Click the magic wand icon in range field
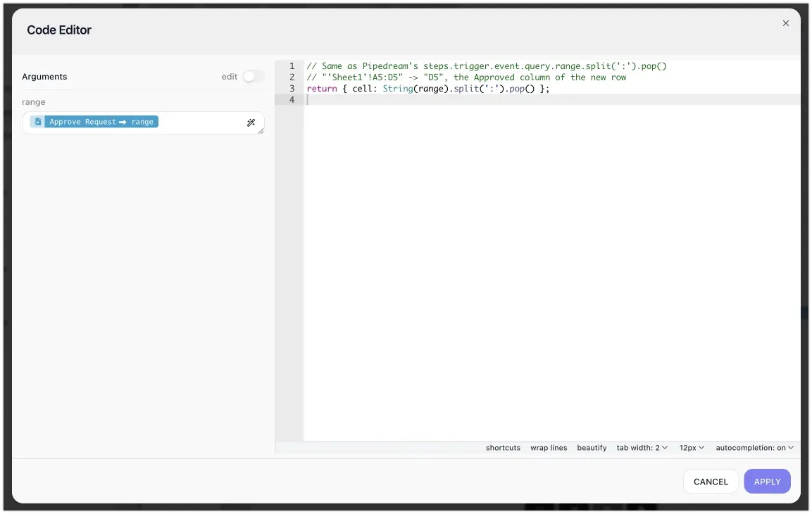 pos(251,123)
